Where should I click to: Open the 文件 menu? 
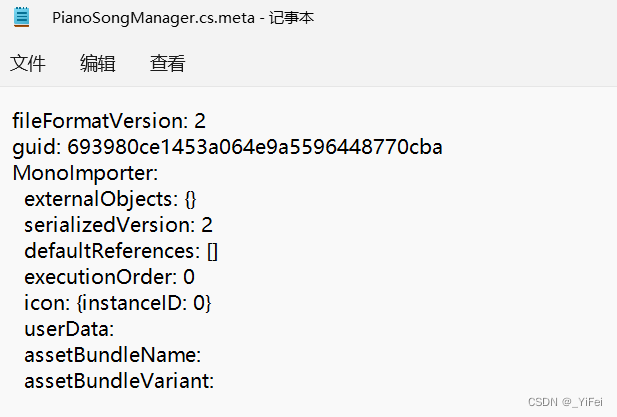pyautogui.click(x=28, y=64)
